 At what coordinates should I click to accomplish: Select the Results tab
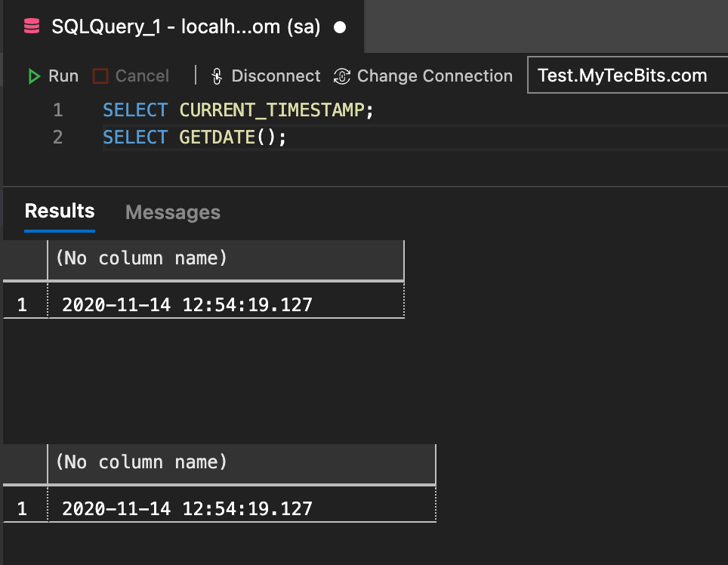tap(59, 212)
